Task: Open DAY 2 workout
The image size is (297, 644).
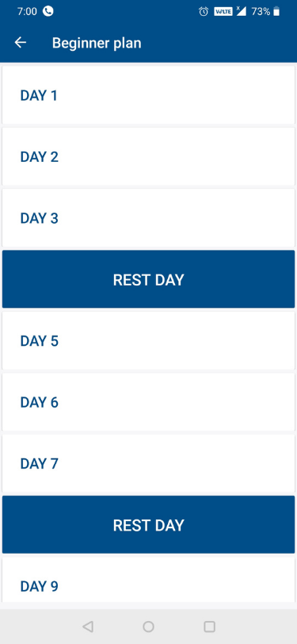Action: pos(149,156)
